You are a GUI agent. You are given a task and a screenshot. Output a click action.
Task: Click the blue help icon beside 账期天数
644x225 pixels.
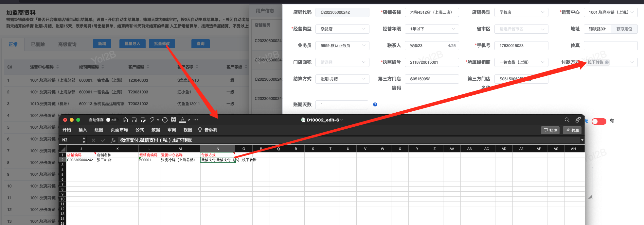click(x=375, y=104)
